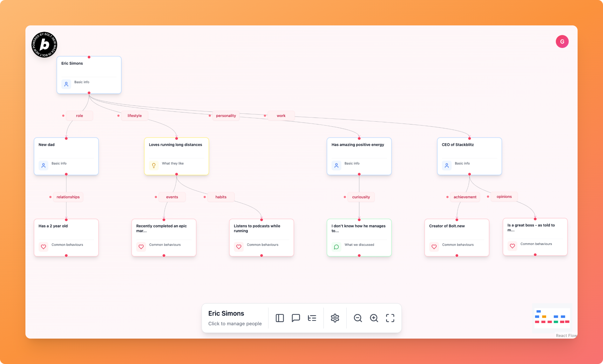This screenshot has width=603, height=364.
Task: Select the tree hierarchy icon in the toolbar
Action: 312,318
